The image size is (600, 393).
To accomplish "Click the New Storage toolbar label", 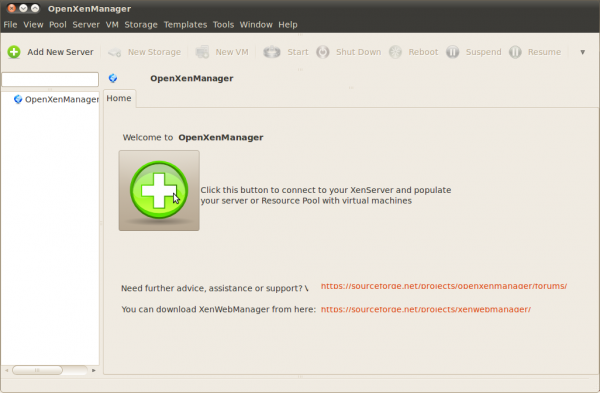I will click(x=154, y=52).
